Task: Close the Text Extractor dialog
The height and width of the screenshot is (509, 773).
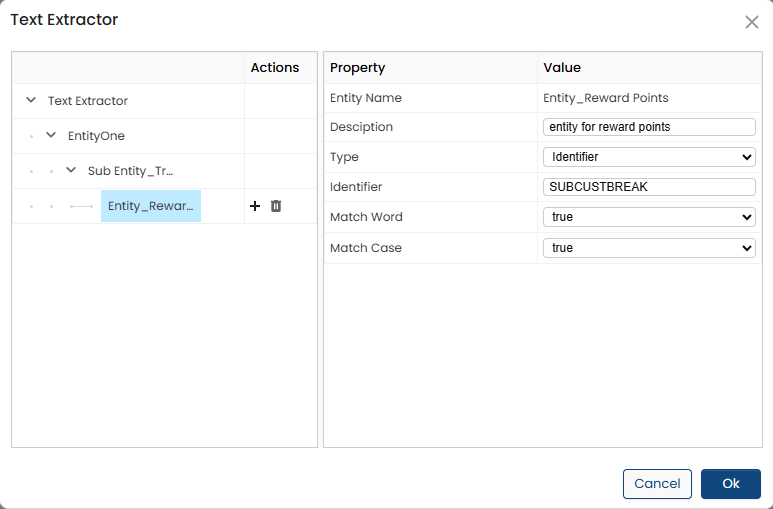Action: pyautogui.click(x=751, y=22)
